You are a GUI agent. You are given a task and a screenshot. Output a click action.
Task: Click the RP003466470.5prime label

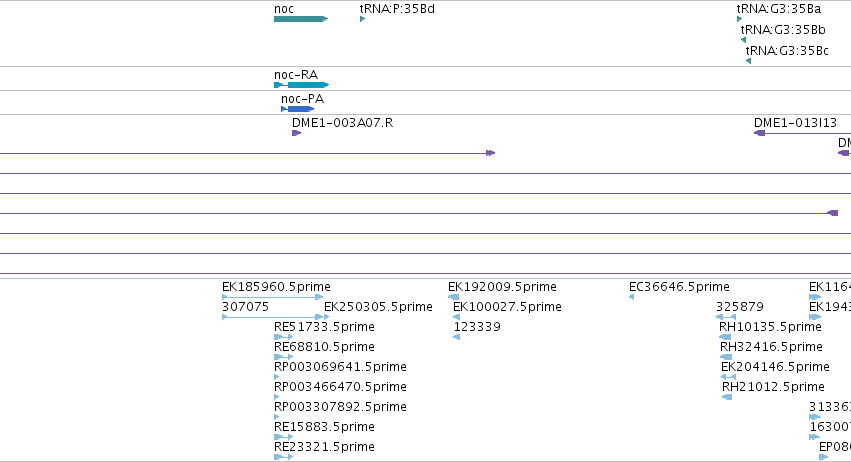340,387
